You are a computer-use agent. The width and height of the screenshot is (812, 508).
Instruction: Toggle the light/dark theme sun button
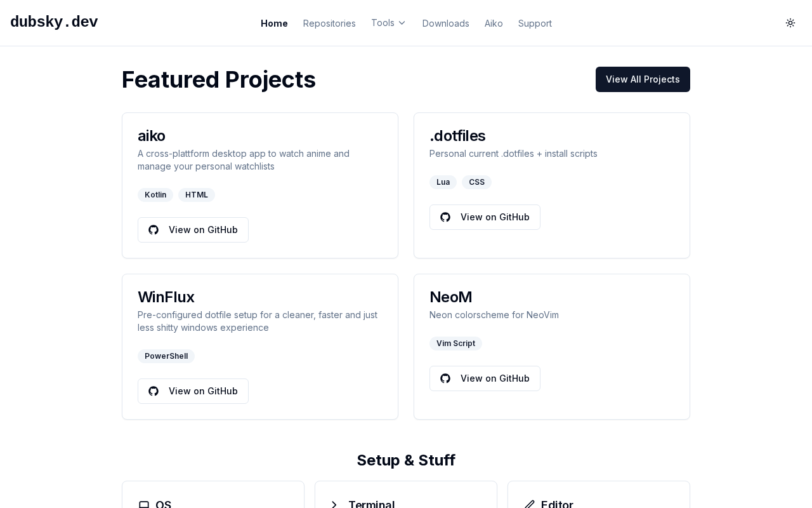tap(790, 23)
